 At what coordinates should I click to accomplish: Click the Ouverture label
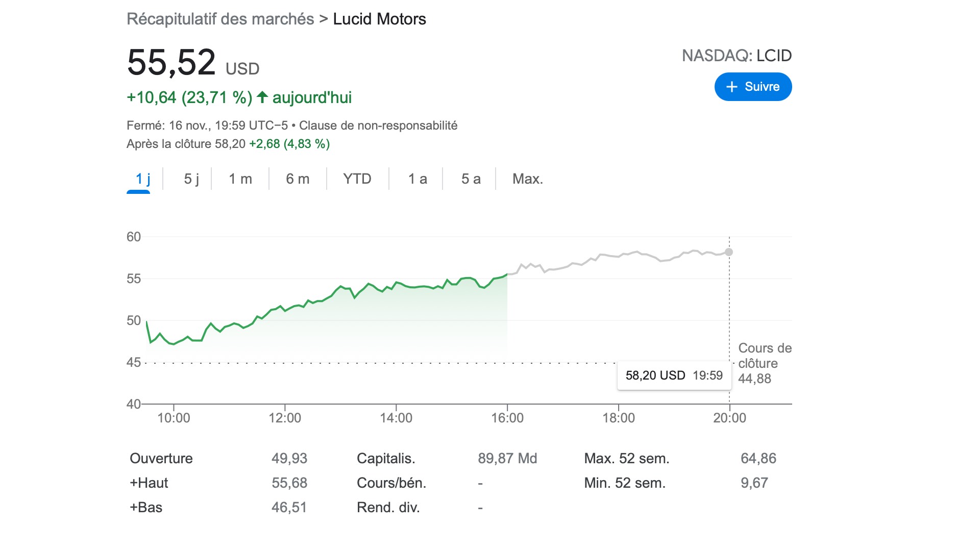161,458
